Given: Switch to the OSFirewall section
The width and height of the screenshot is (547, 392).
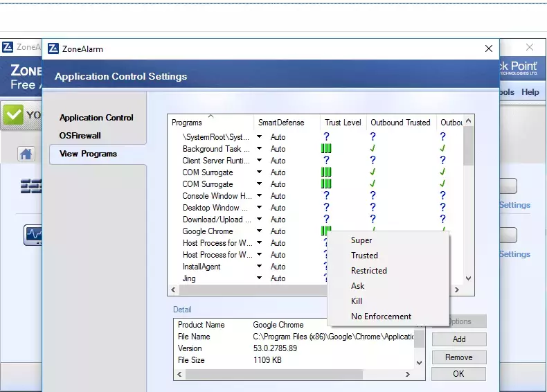Looking at the screenshot, I should tap(80, 136).
